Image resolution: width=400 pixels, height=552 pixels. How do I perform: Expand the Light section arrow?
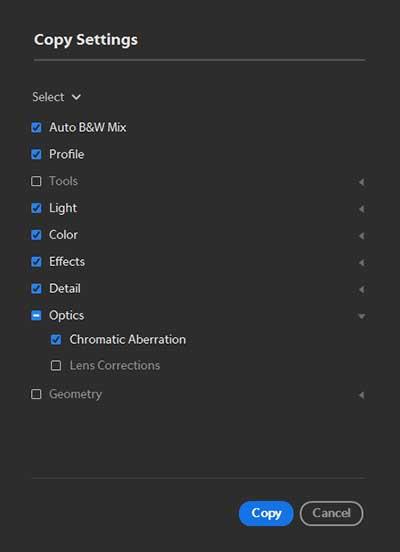(x=361, y=209)
